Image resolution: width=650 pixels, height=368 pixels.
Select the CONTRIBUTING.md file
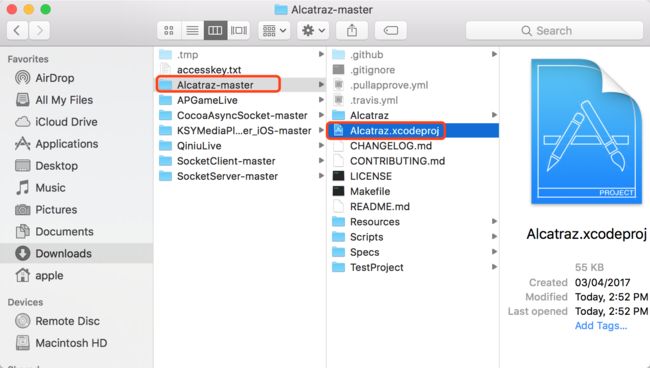click(x=389, y=161)
